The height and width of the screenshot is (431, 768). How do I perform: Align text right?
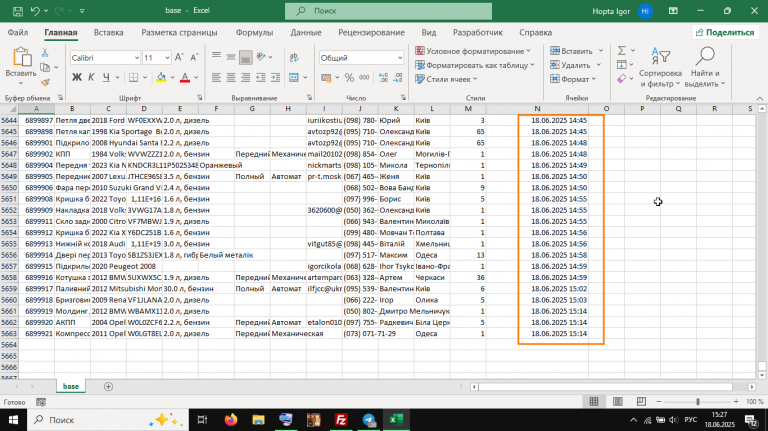click(245, 77)
